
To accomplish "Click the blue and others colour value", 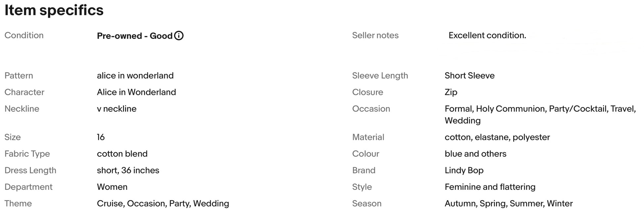I will point(475,154).
